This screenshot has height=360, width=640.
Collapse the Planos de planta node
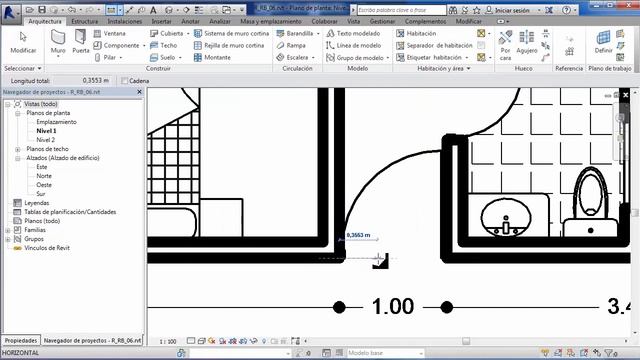tap(18, 113)
